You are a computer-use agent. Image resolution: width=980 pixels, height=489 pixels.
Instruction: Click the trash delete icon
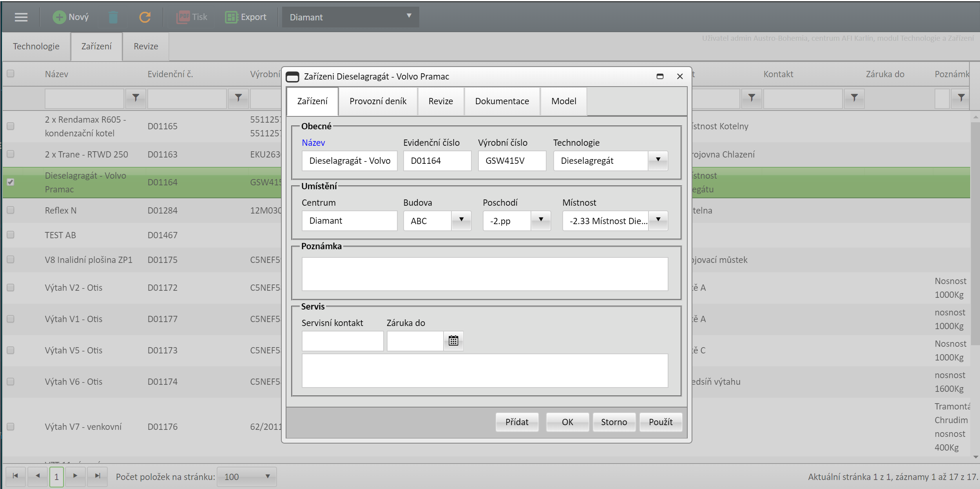pos(113,17)
